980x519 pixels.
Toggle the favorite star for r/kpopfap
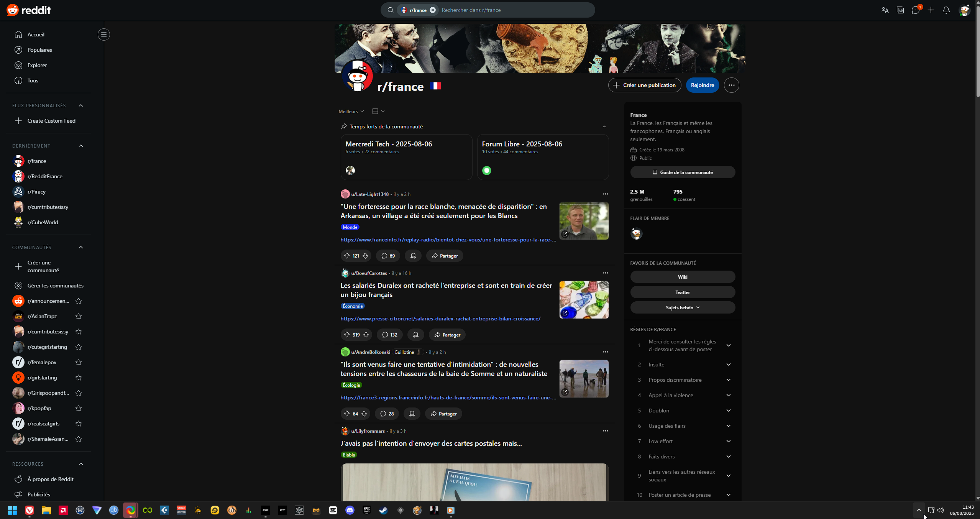tap(79, 408)
